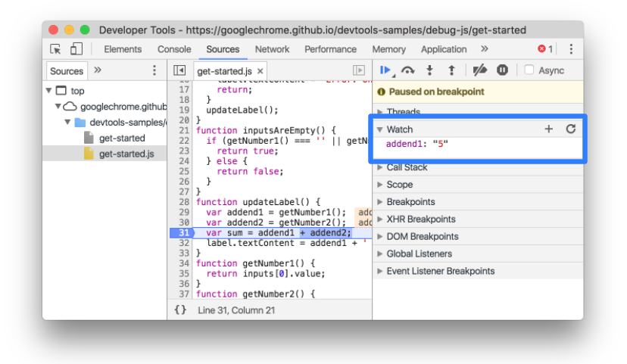Expand the Scope section
Viewport: 627px width, 364px height.
(380, 185)
